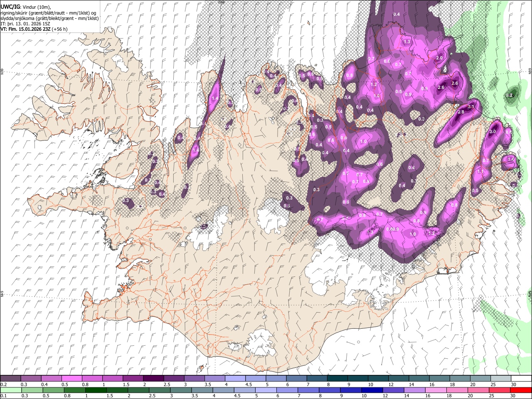
Task: Pick darkest purple snow swatch between 2 and 2.5
Action: 153,379
